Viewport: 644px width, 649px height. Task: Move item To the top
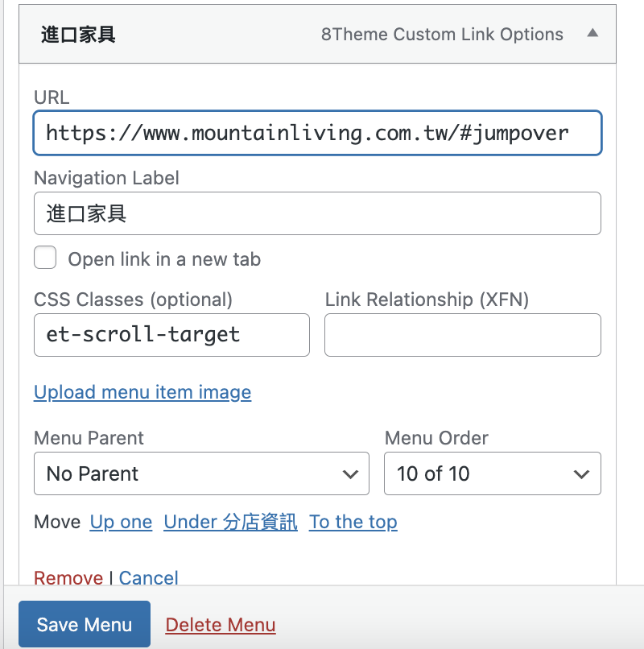tap(353, 522)
